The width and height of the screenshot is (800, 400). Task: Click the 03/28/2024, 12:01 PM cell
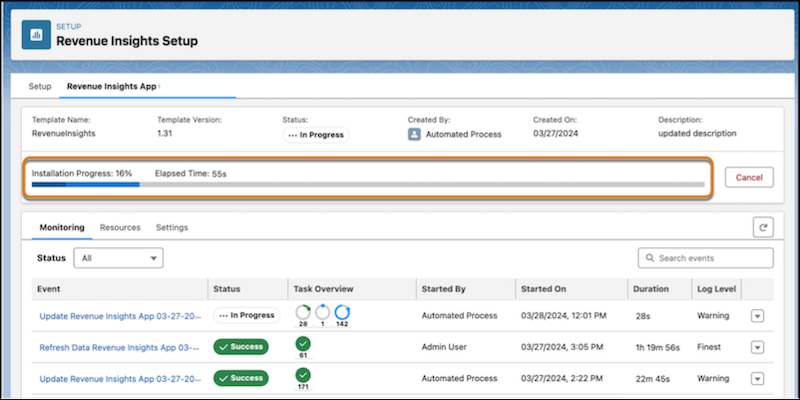pyautogui.click(x=564, y=316)
